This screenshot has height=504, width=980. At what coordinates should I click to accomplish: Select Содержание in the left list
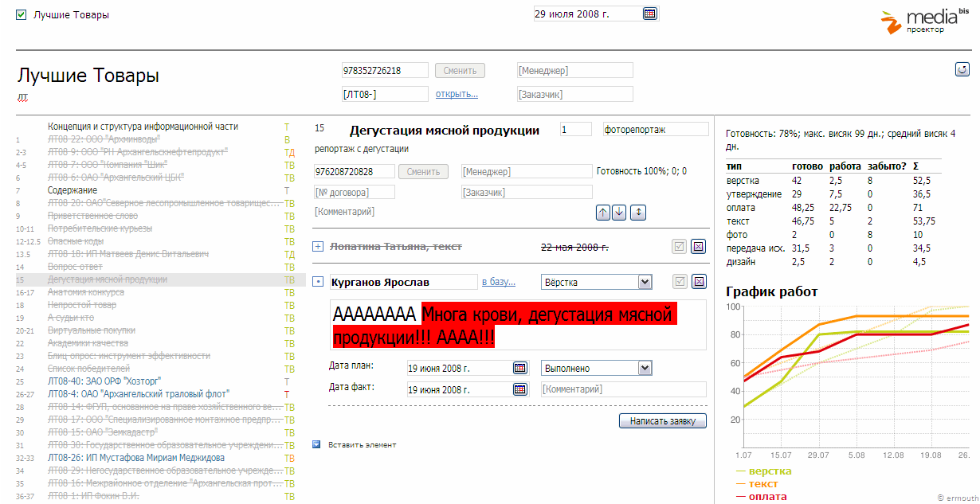[x=72, y=190]
